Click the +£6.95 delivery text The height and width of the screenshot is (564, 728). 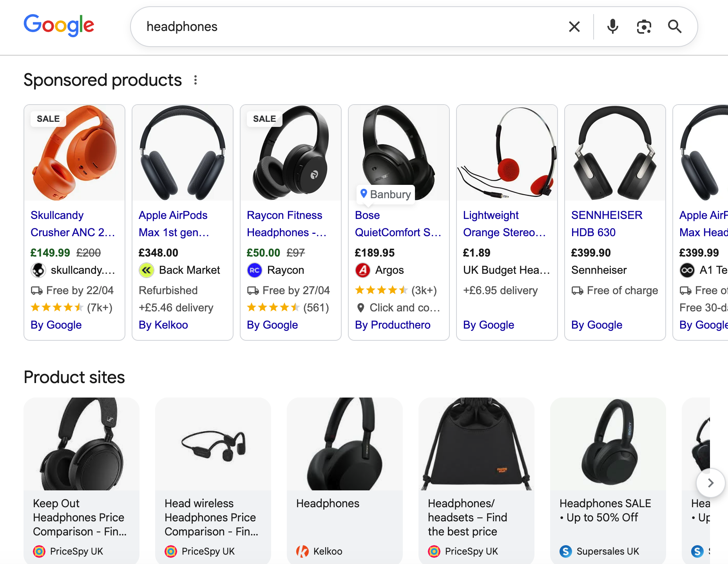(x=500, y=290)
